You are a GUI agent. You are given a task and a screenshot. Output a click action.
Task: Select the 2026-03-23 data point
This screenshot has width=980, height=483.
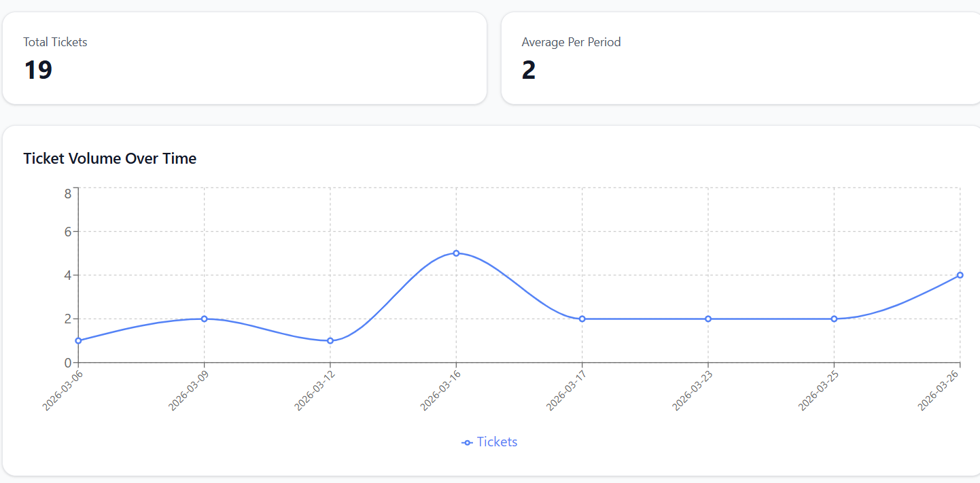click(x=708, y=319)
